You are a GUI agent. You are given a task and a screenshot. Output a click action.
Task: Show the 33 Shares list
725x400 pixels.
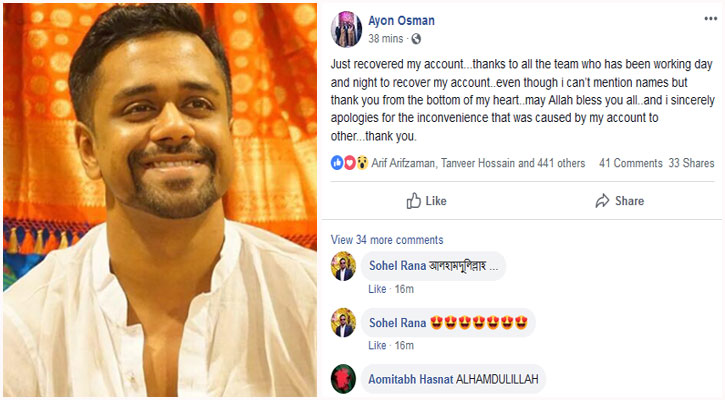pos(691,163)
